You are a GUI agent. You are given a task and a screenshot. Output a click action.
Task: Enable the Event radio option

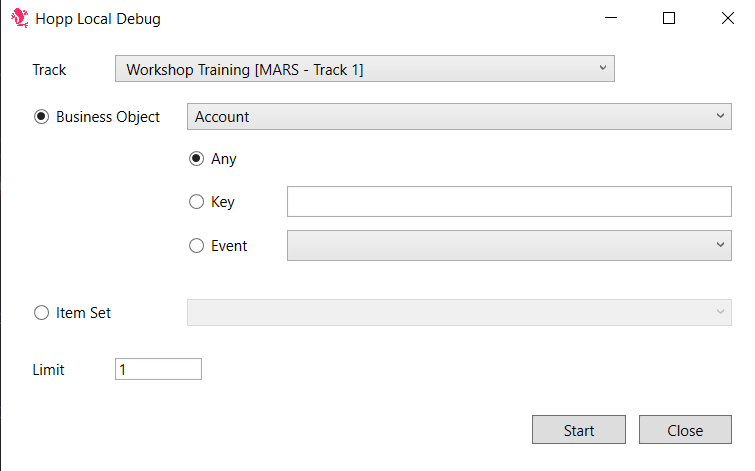(197, 246)
